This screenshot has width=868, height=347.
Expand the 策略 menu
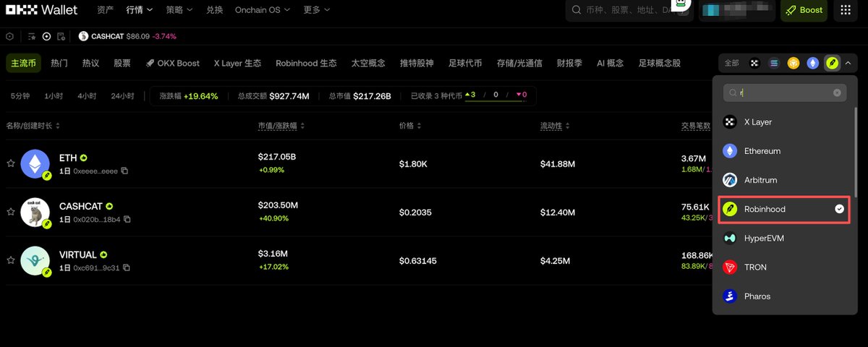click(179, 10)
